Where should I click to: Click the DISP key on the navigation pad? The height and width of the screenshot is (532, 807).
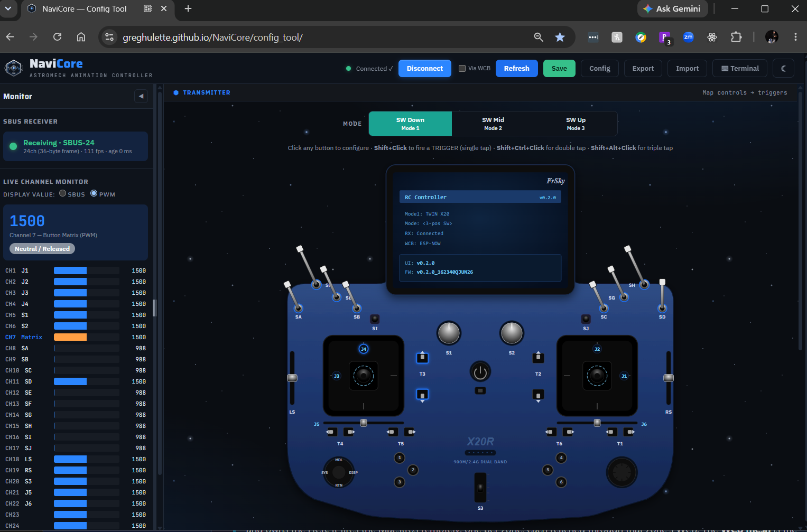pos(353,472)
